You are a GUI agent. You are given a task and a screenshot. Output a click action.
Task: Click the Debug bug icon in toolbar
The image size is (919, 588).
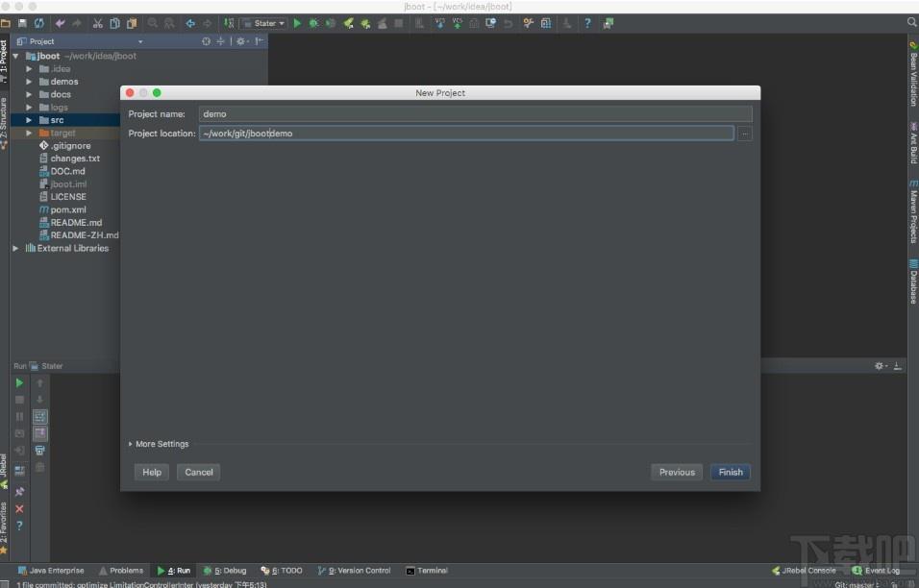pos(313,23)
